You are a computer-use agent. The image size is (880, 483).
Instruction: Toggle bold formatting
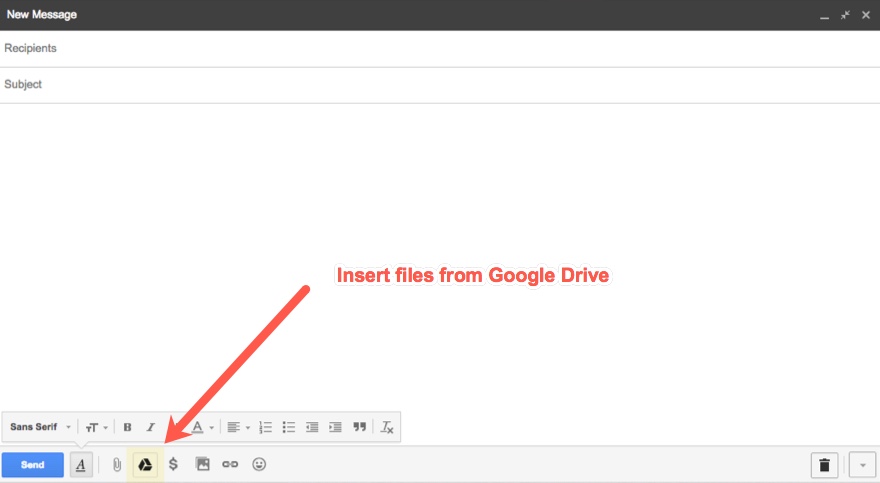(x=127, y=427)
